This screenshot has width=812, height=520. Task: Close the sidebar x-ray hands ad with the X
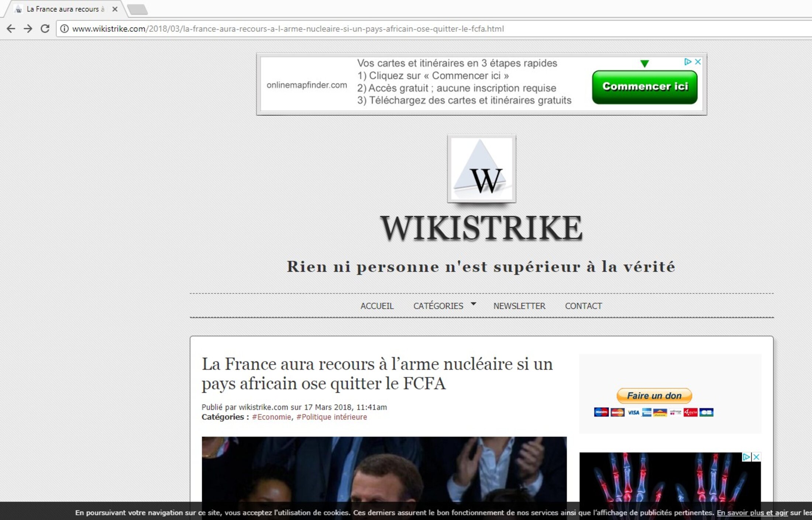(756, 457)
